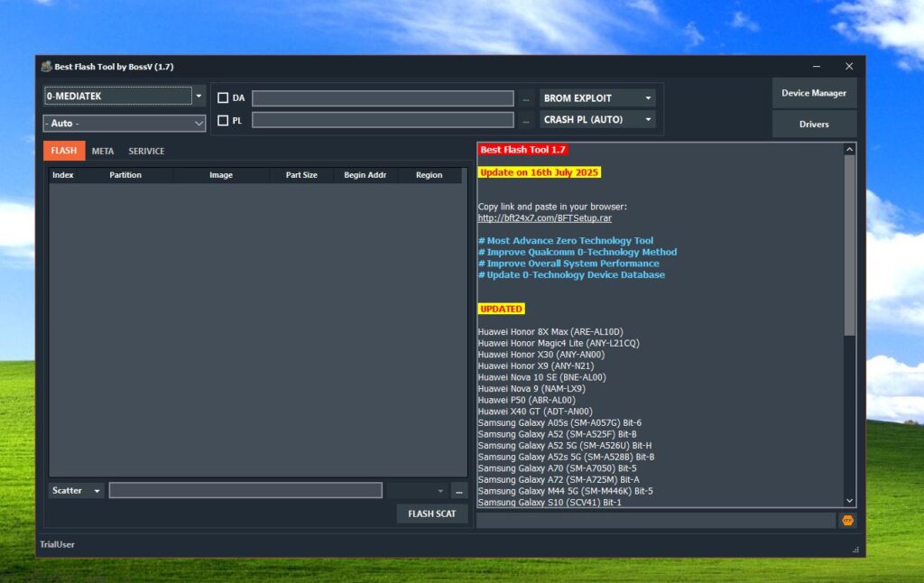
Task: Click 'Huawei Nova 10 SE (BNE-AL00)' entry
Action: (x=541, y=377)
